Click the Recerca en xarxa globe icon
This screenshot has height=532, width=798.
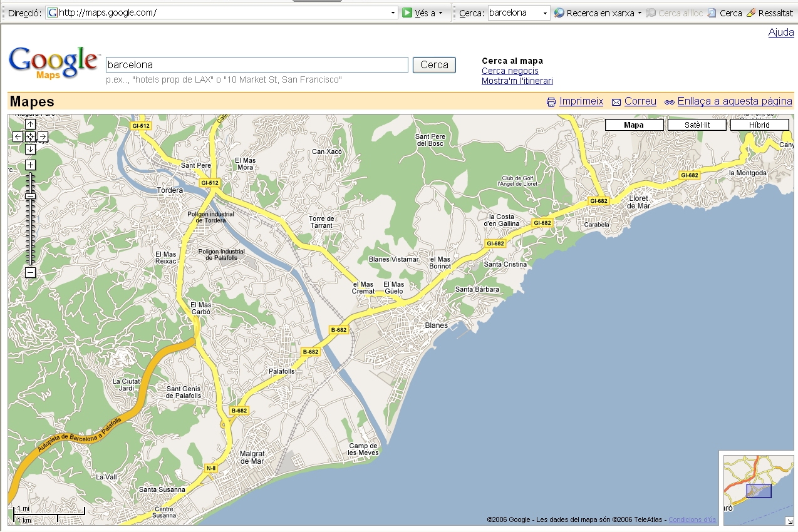point(559,13)
